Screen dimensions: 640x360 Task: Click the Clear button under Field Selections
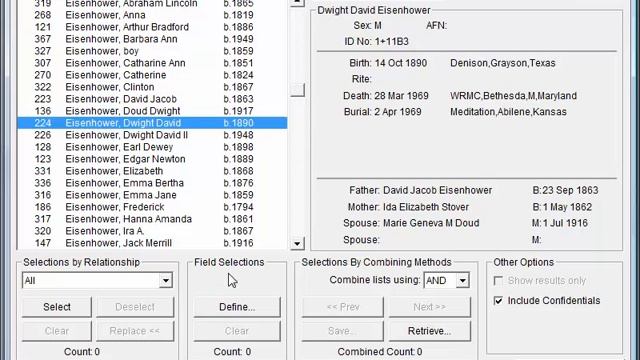[x=237, y=331]
